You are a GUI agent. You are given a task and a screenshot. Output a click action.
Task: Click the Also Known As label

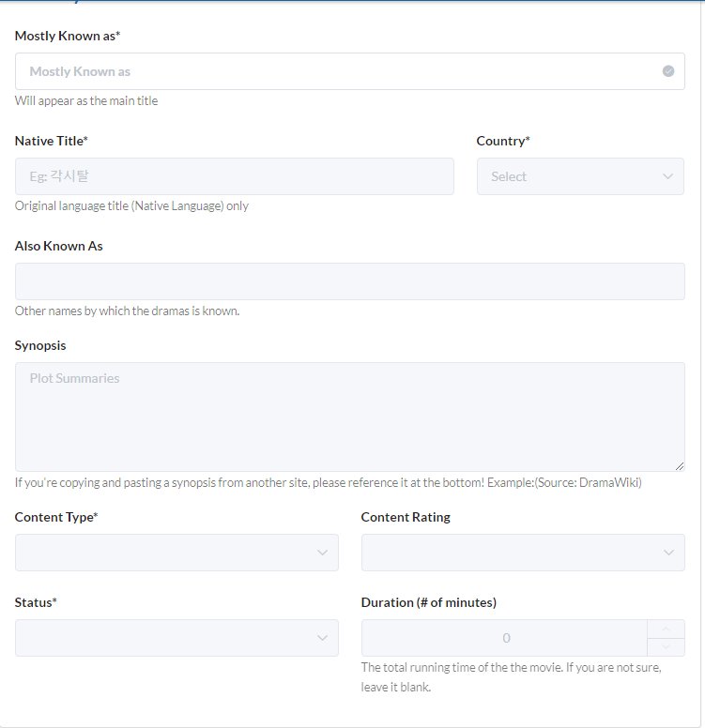[x=58, y=246]
